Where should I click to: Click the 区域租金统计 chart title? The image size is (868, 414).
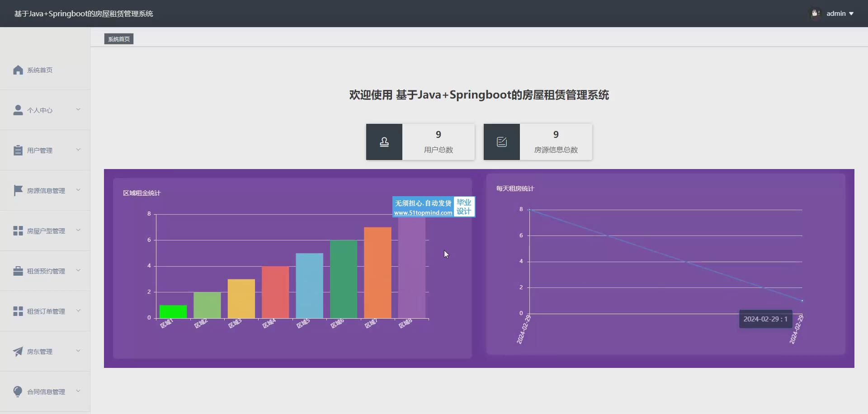click(142, 193)
